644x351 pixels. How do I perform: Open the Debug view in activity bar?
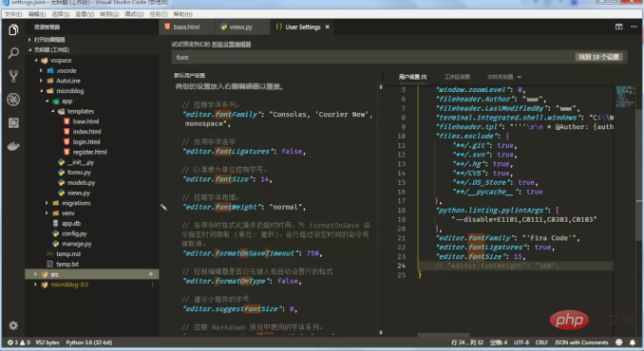[x=13, y=100]
